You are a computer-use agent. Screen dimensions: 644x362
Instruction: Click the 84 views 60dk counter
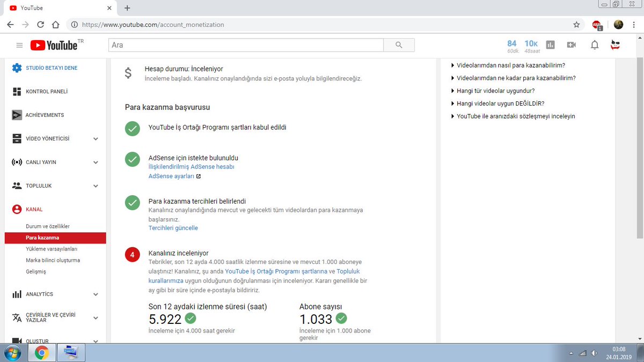512,46
